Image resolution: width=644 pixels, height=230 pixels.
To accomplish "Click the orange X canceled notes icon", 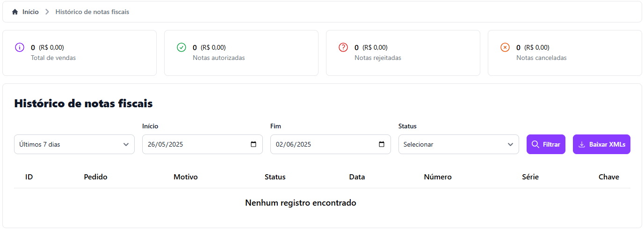I will coord(505,47).
